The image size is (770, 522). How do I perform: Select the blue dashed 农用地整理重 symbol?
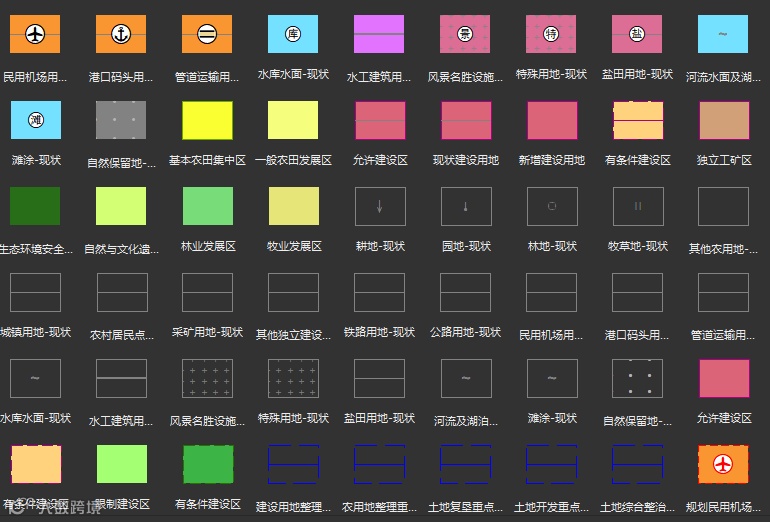(x=380, y=464)
